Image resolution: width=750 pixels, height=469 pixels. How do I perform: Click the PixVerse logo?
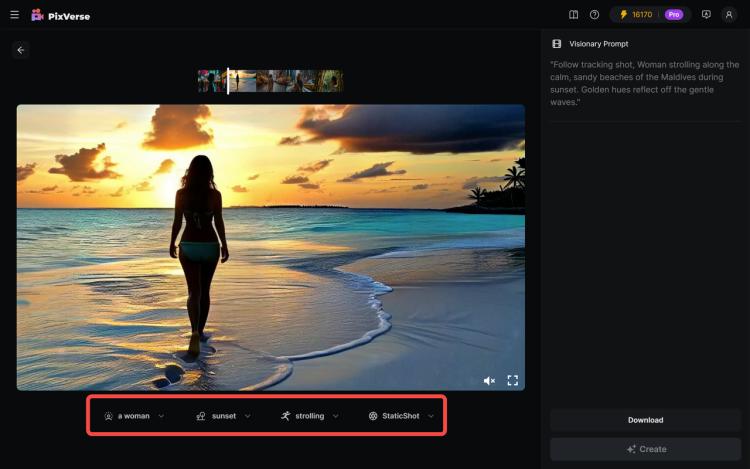[x=60, y=16]
